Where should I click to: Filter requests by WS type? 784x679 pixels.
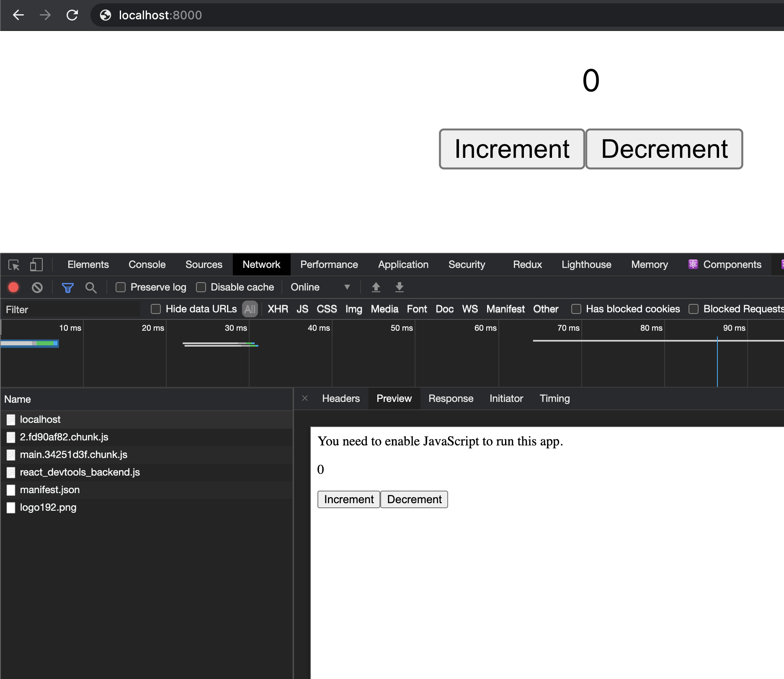click(470, 309)
